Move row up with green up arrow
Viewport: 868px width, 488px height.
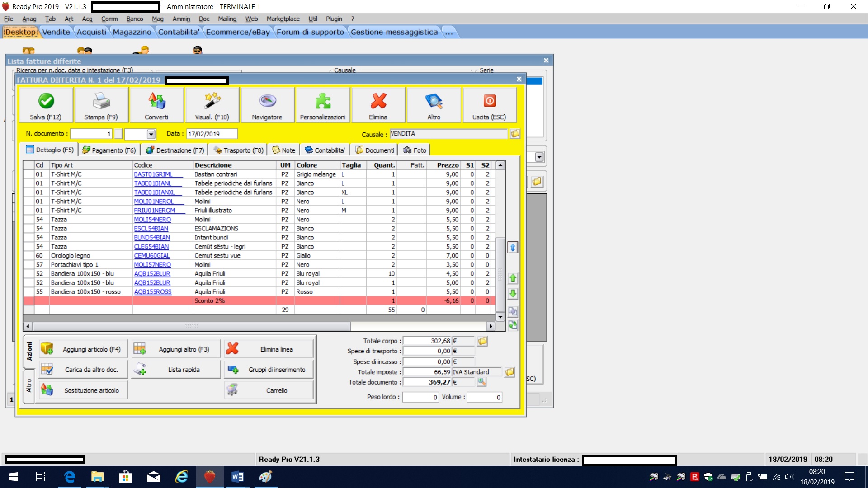[513, 278]
